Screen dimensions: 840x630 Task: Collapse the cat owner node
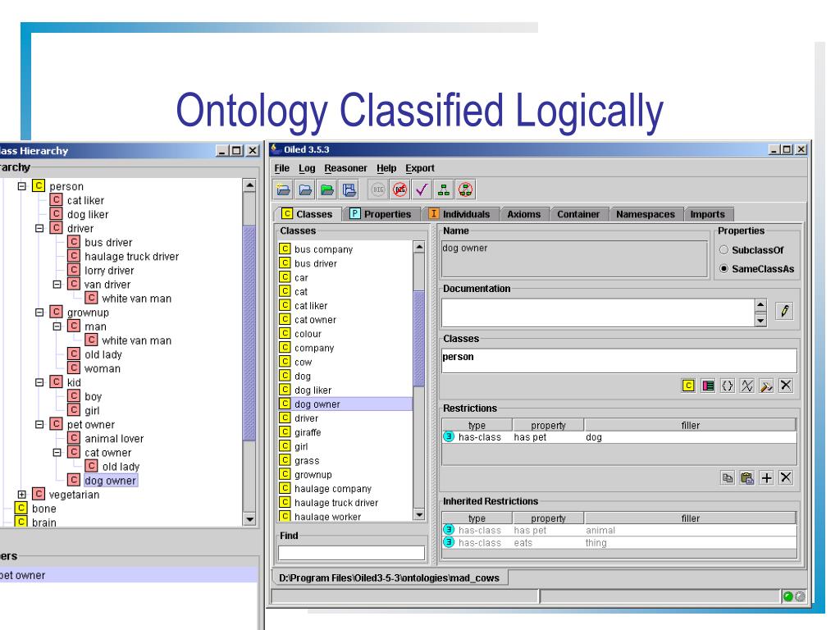(x=57, y=453)
